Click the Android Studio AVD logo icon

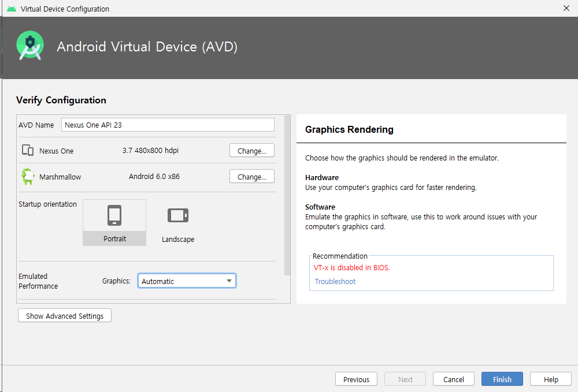[30, 46]
